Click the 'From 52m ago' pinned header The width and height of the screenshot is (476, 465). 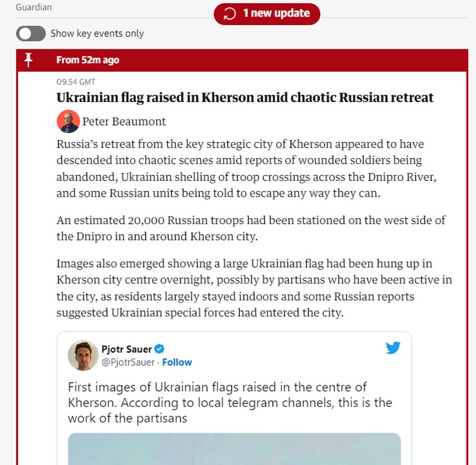click(88, 60)
